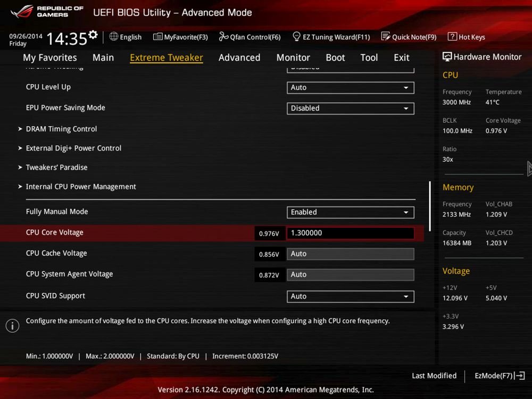Click the EZ Tuning Wizard lightbulb icon
Viewport: 532px width, 399px height.
tap(296, 36)
